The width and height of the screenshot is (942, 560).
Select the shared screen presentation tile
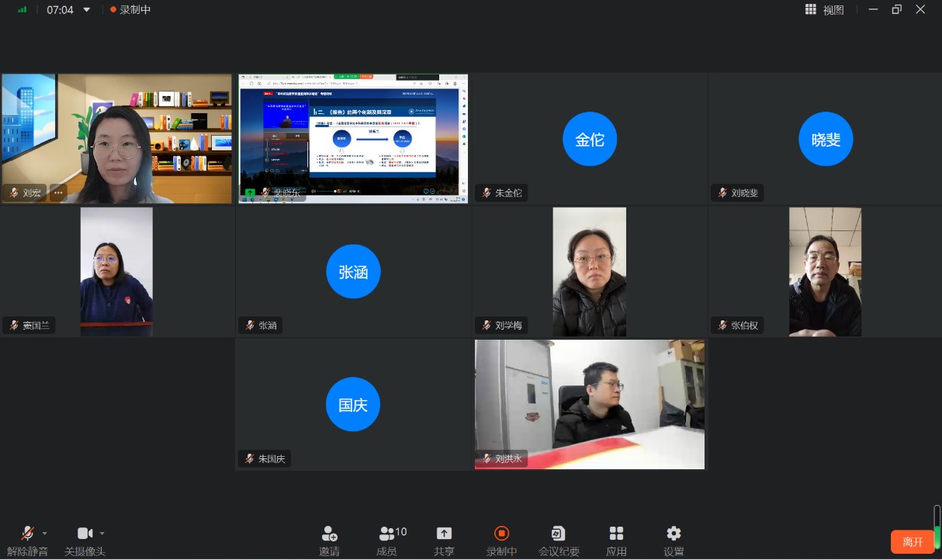coord(353,138)
